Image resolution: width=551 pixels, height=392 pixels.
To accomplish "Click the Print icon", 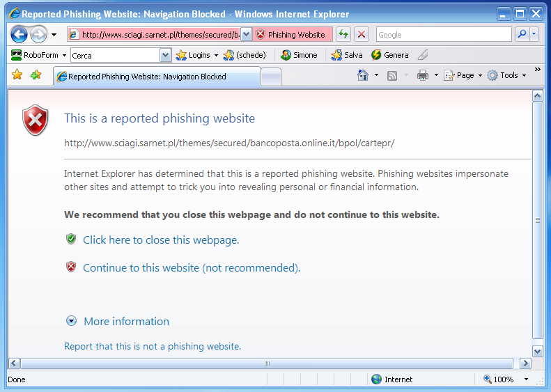I will 422,75.
